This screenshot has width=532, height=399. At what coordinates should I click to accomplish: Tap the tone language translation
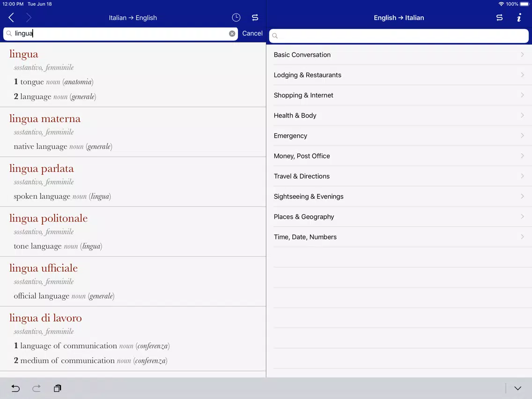pyautogui.click(x=58, y=246)
